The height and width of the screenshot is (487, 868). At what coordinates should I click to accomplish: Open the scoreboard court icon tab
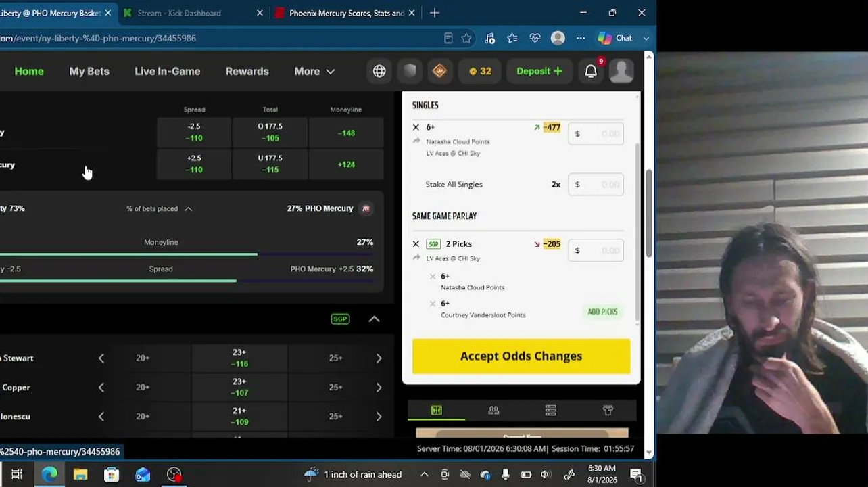tap(436, 410)
